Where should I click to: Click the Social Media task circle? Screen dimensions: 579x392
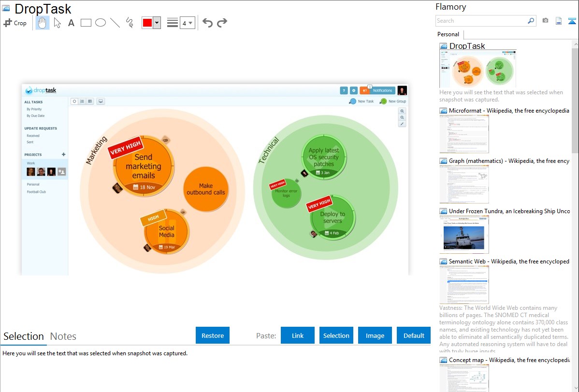pos(167,232)
